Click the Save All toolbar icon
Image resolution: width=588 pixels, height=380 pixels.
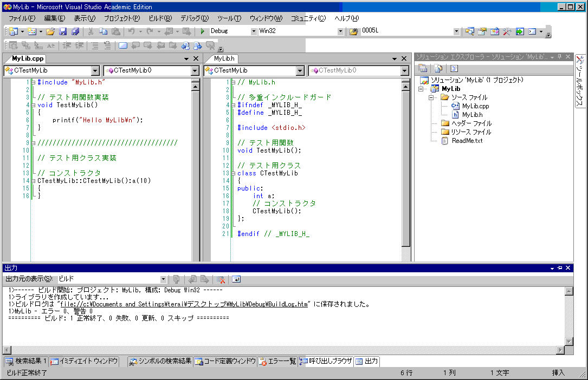[75, 31]
